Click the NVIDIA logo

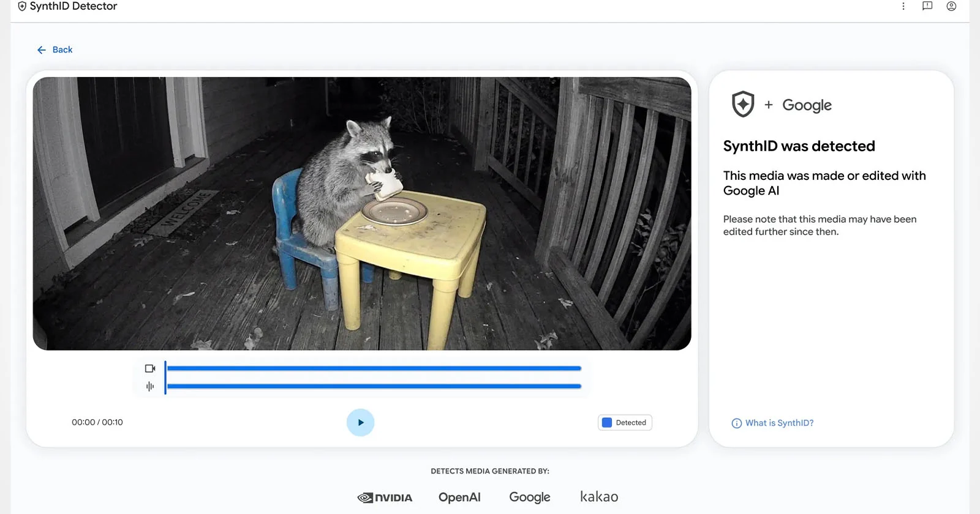click(x=385, y=497)
